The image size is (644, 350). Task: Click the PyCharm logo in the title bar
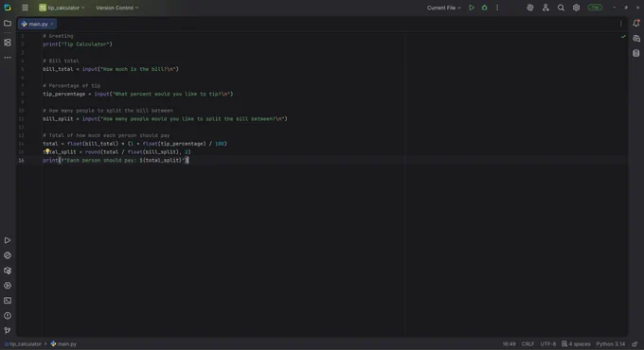pos(8,8)
